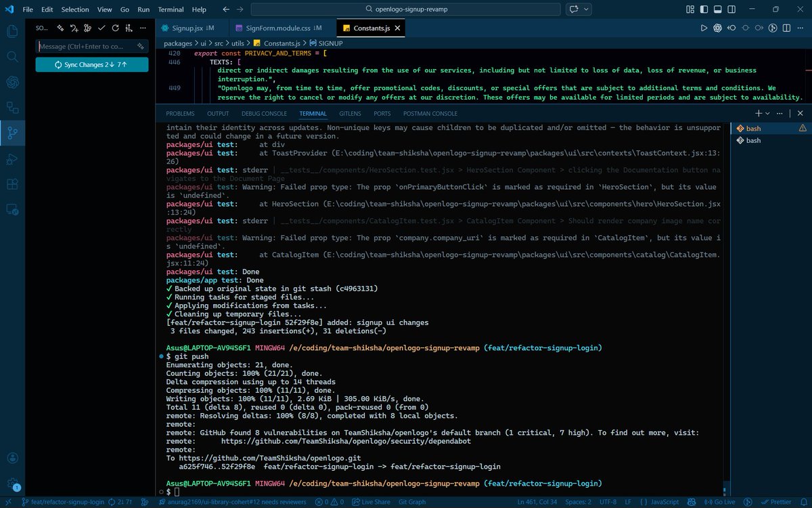Close the Constants.js tab

pyautogui.click(x=398, y=28)
